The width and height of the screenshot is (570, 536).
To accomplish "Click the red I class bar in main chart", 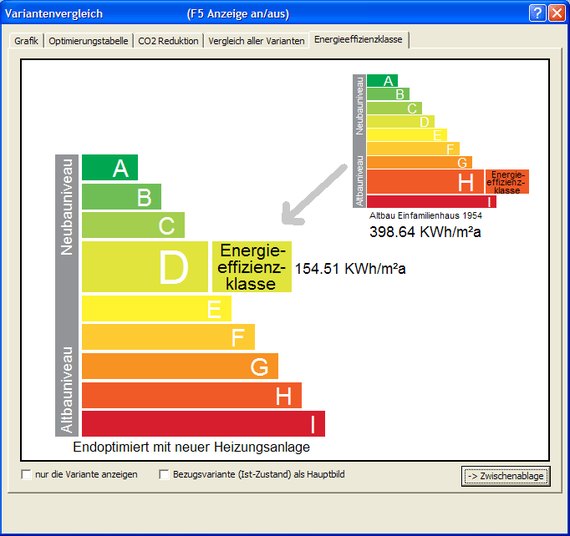I will pos(204,424).
